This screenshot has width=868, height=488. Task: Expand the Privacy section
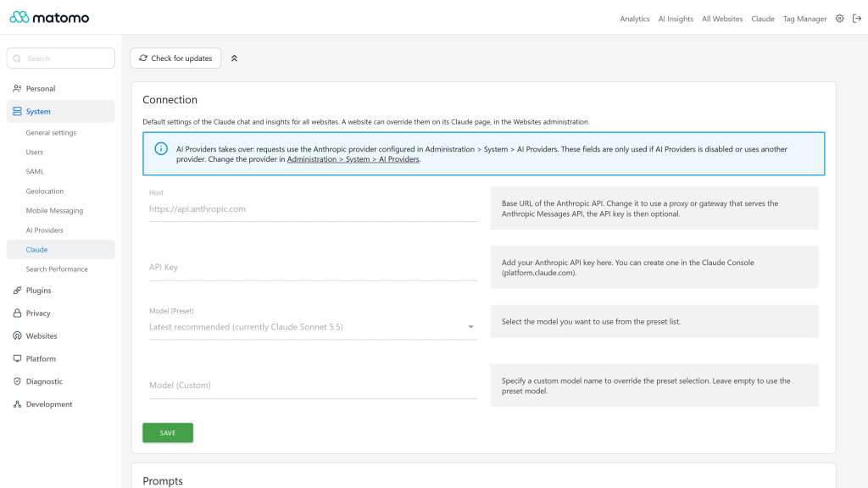point(61,313)
